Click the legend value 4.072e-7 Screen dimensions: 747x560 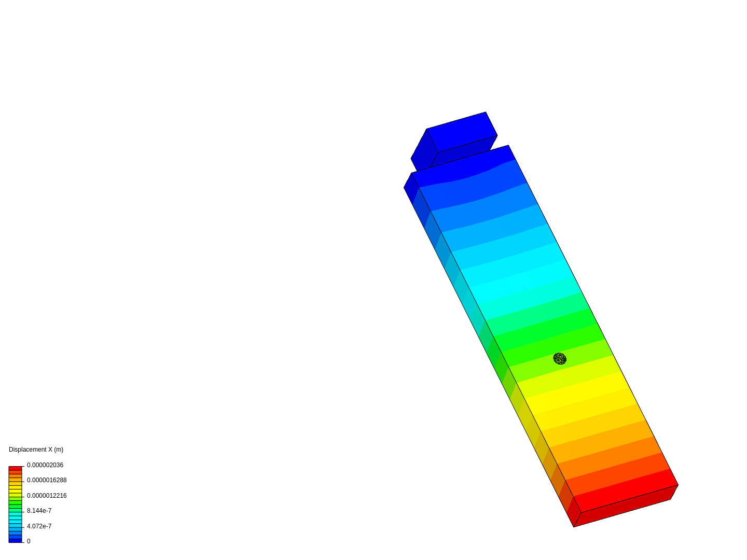coord(39,526)
